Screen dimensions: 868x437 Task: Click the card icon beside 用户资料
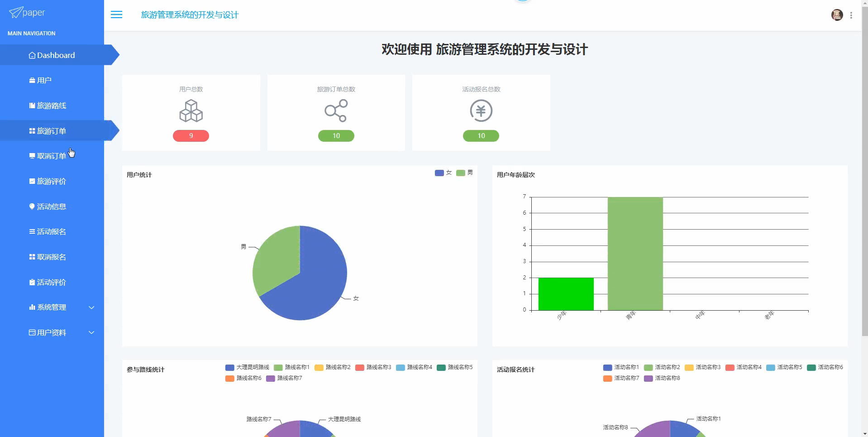click(32, 332)
